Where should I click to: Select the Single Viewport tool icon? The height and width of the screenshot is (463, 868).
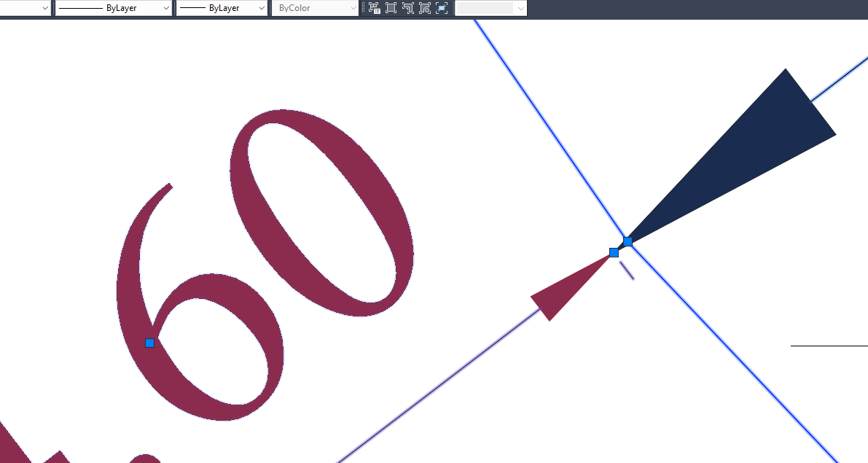pos(391,8)
